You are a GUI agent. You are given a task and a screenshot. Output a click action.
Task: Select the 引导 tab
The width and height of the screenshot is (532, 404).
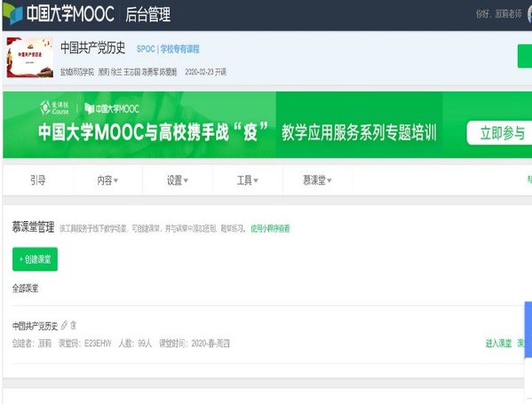[x=37, y=180]
